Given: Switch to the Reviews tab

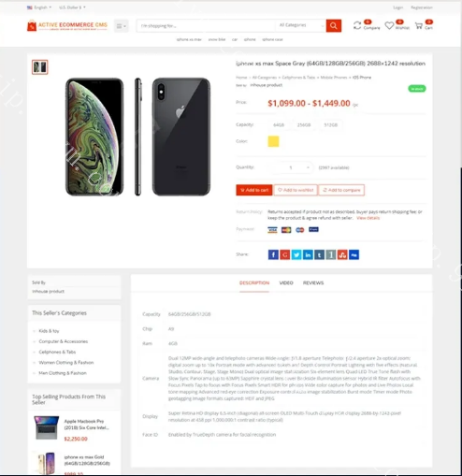Looking at the screenshot, I should (x=313, y=282).
